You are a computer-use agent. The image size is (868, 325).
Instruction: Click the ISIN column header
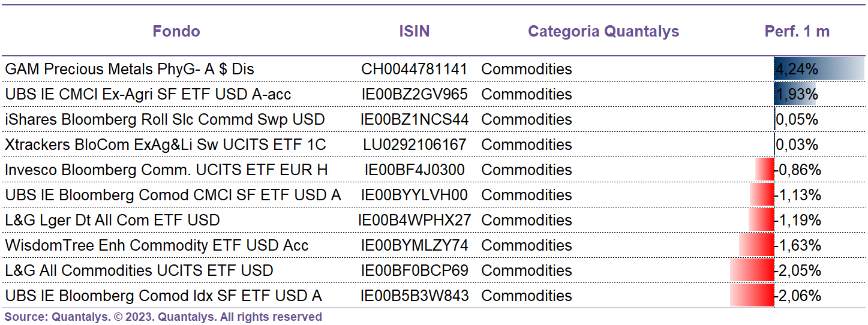415,31
